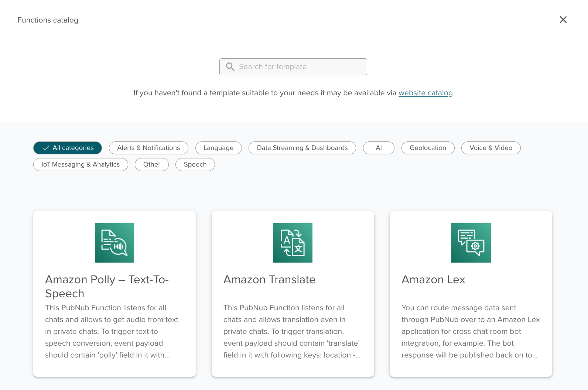Open Amazon Polly – Text-To-Speech title
The width and height of the screenshot is (588, 390).
click(107, 287)
